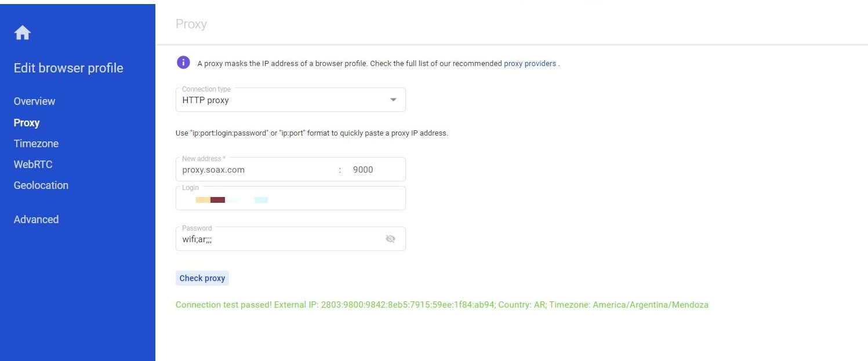
Task: Click the home icon in the sidebar
Action: pos(23,33)
